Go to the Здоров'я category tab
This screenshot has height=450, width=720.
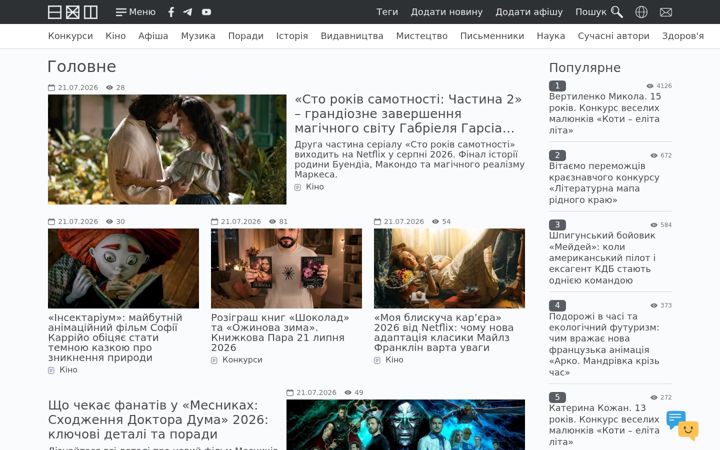(x=683, y=36)
